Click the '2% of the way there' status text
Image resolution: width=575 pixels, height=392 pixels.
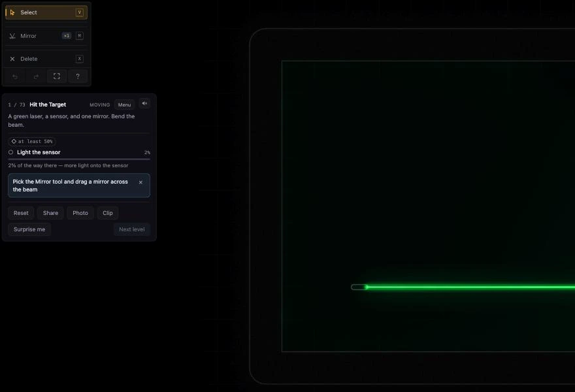(x=68, y=165)
